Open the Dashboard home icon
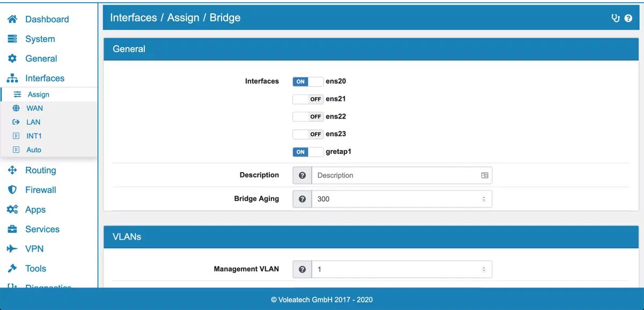 pos(12,19)
